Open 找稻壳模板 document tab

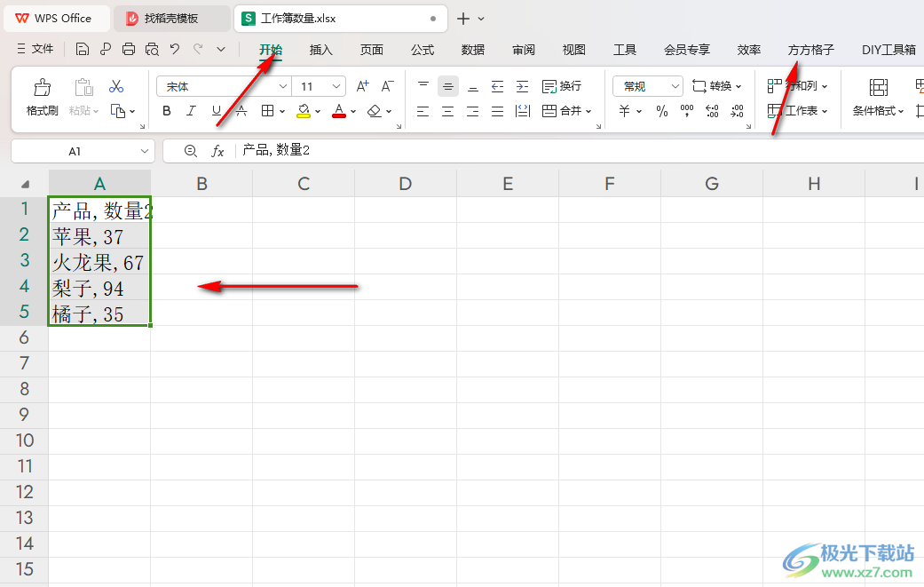(171, 19)
